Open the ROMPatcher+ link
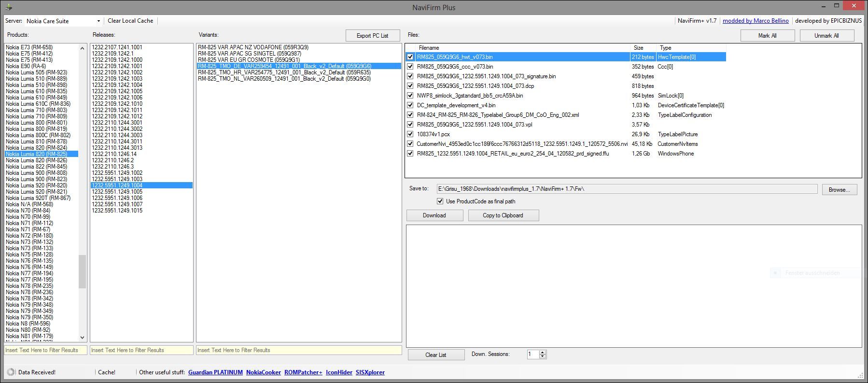This screenshot has width=868, height=383. (303, 372)
